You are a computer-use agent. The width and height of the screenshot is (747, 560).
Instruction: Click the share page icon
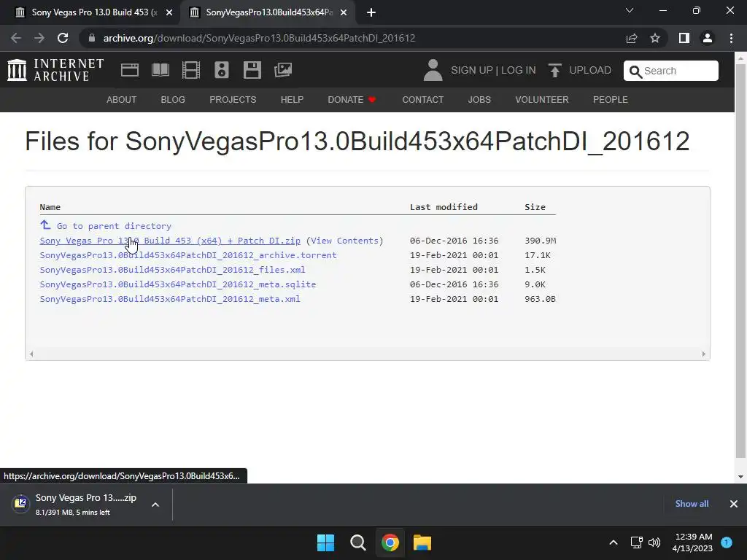pos(632,38)
